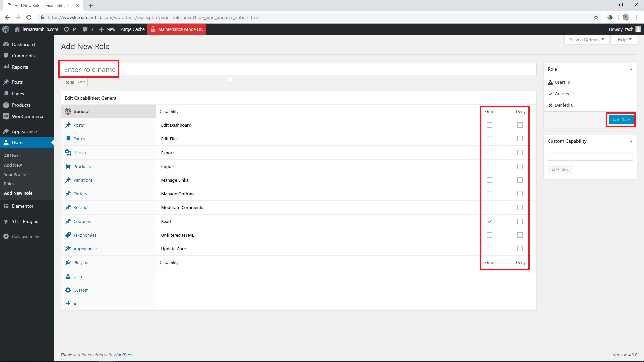Screen dimensions: 644x362
Task: Open the WordPress link in the footer
Action: [x=123, y=355]
